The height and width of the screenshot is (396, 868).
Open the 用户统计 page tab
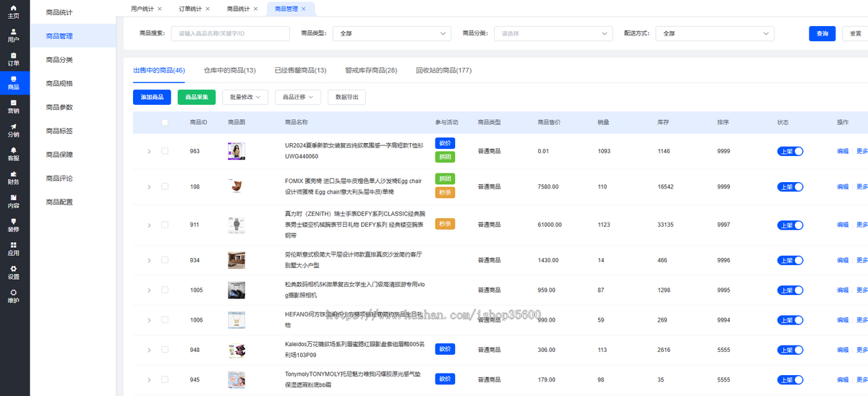(142, 9)
